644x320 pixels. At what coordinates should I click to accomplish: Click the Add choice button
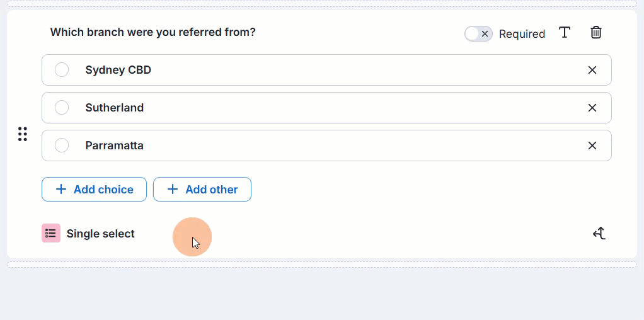[94, 190]
